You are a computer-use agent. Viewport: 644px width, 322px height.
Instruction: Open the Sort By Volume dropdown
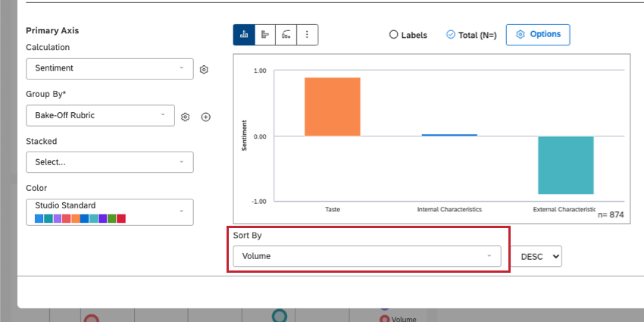[367, 256]
